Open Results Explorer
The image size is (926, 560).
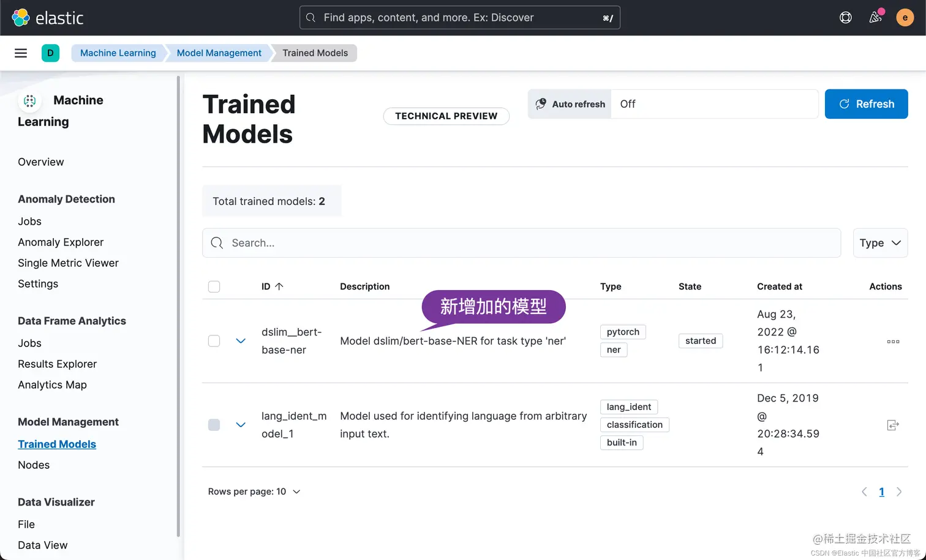pos(57,364)
